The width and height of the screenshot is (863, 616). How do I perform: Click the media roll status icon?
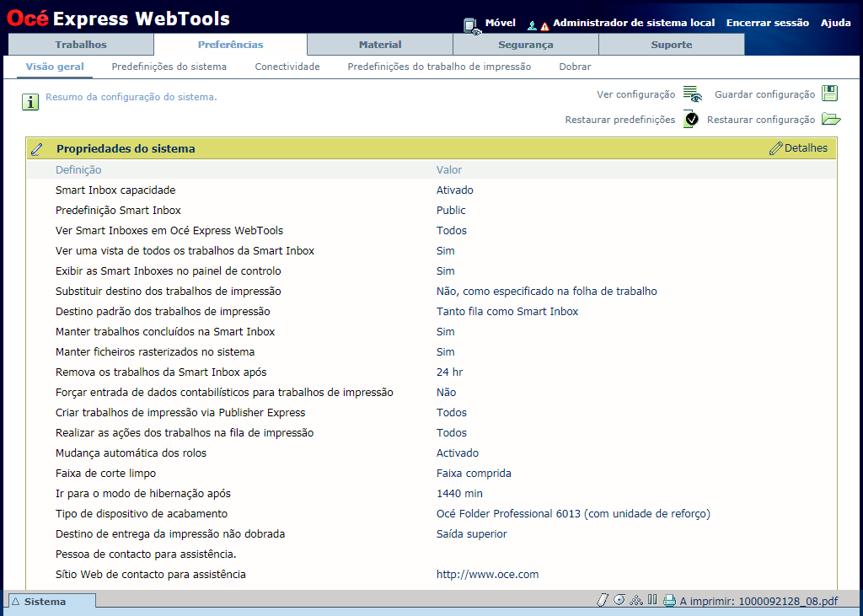coord(619,600)
